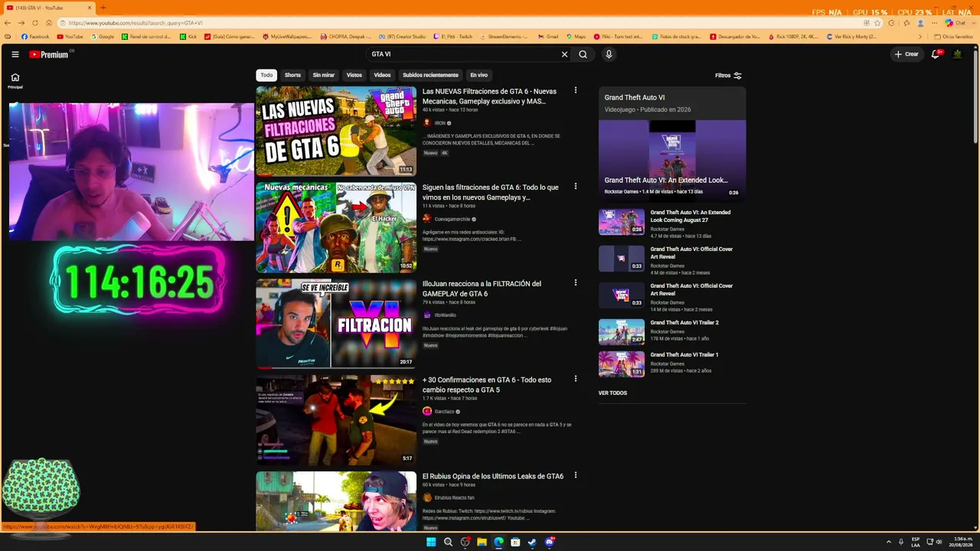Image resolution: width=980 pixels, height=551 pixels.
Task: Open Grand Theft Auto VI Trailer 1
Action: 684,355
